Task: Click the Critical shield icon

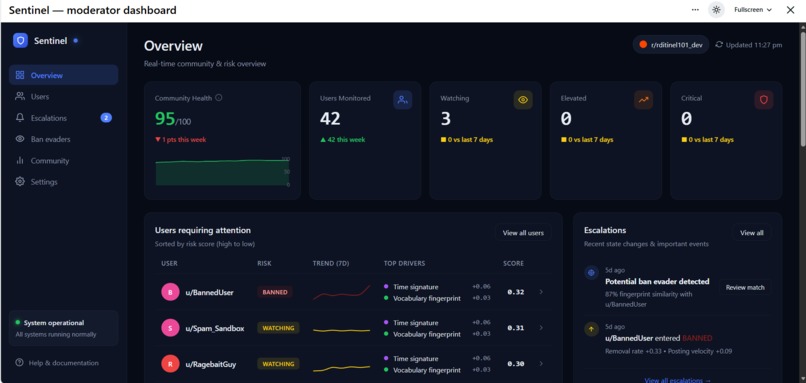Action: tap(763, 100)
